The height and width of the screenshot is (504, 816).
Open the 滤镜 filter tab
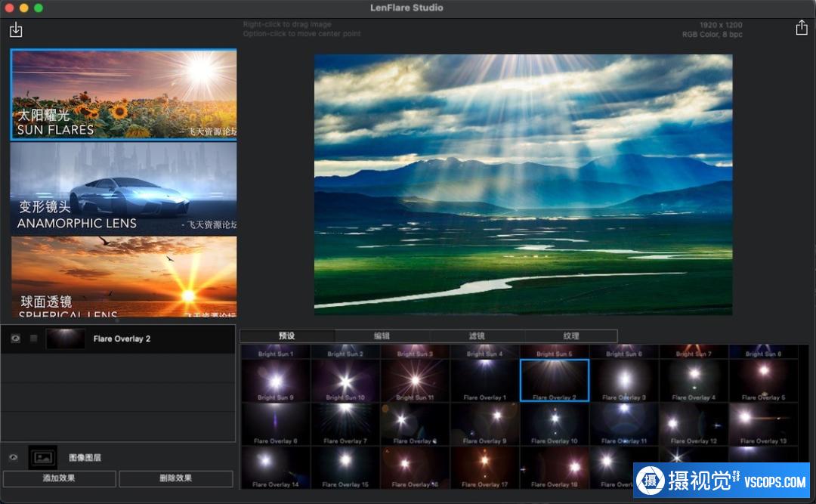click(477, 335)
